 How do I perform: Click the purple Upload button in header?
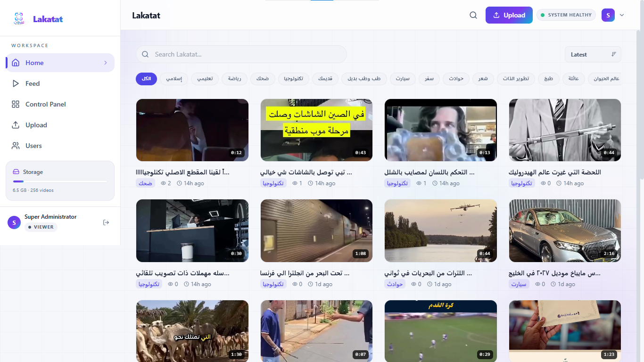click(x=509, y=15)
